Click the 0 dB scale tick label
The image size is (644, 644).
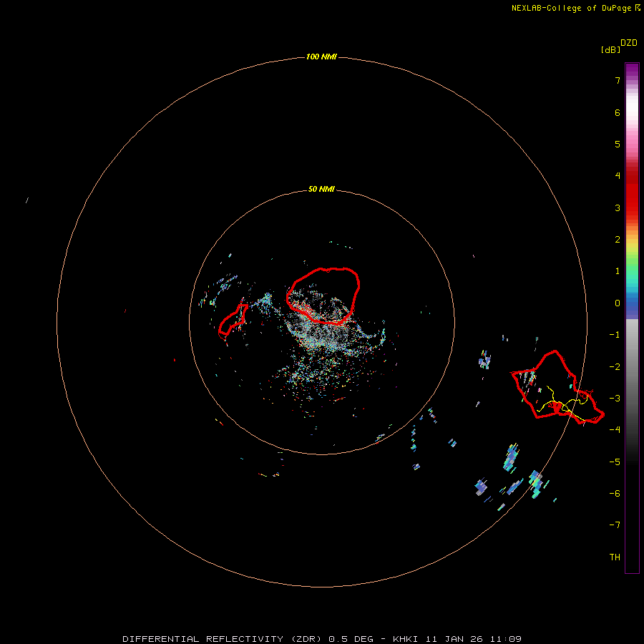[x=618, y=303]
